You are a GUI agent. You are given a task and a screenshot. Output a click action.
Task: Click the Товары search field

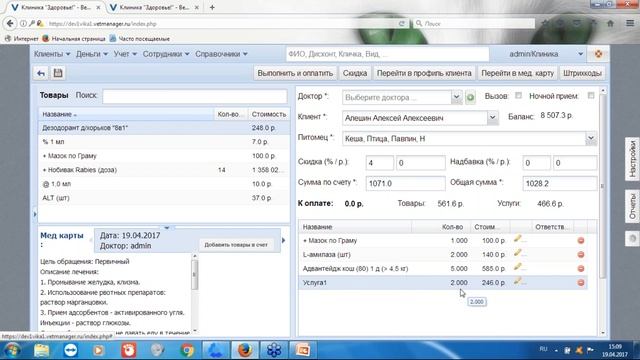tap(195, 96)
